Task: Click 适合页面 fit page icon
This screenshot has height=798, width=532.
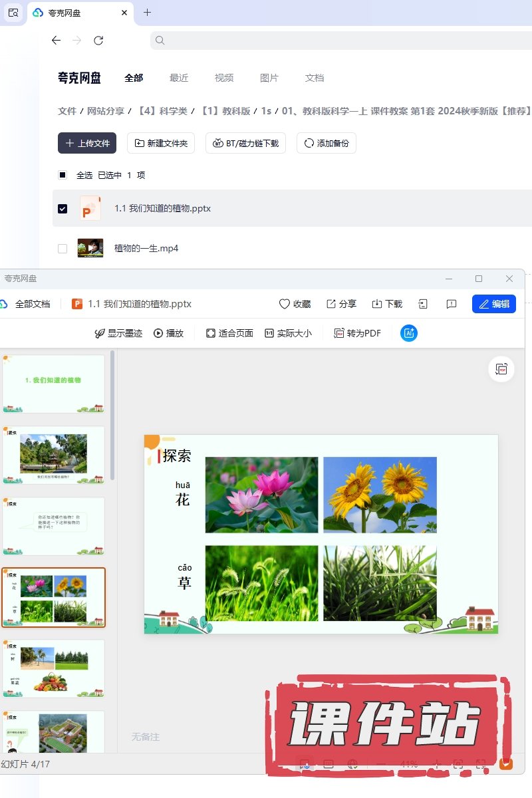Action: click(x=211, y=333)
